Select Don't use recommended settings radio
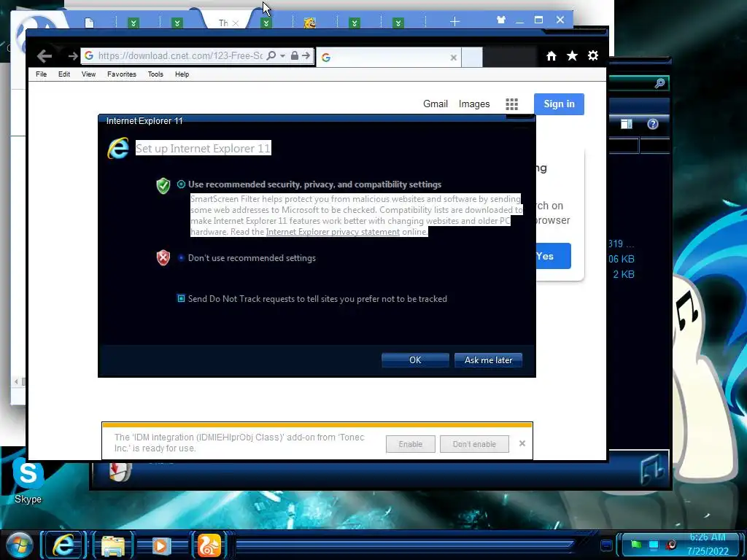This screenshot has height=560, width=747. pos(181,257)
